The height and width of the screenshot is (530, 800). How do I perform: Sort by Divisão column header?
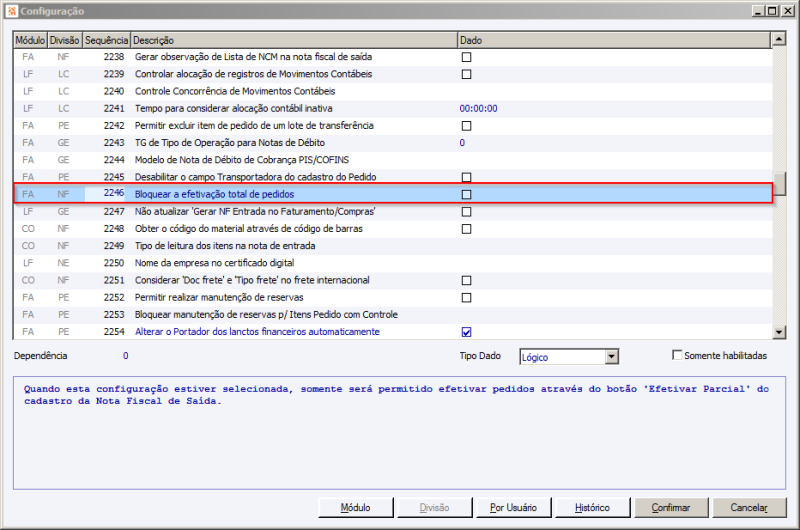tap(64, 40)
